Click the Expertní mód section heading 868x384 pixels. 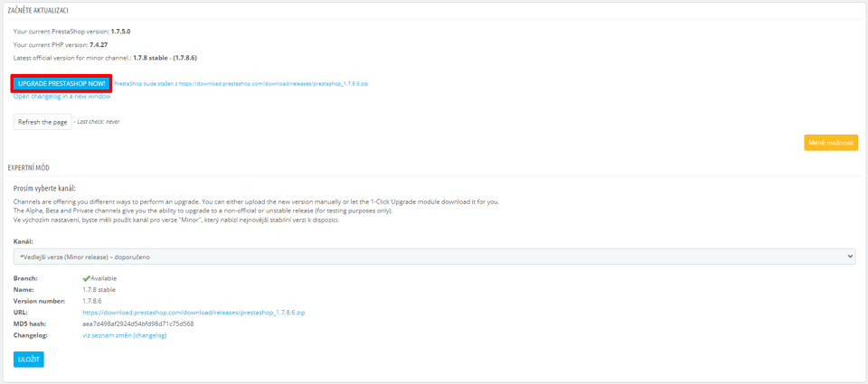pos(29,167)
